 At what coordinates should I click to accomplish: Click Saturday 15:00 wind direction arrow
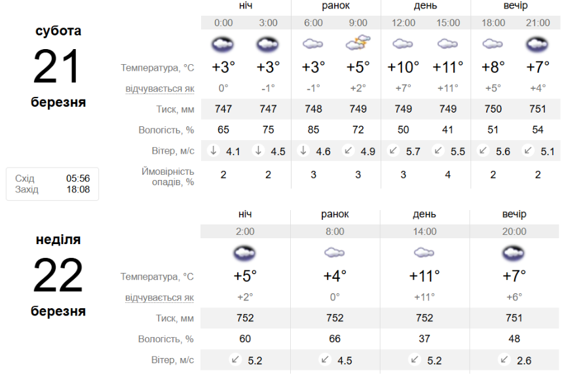pos(438,151)
